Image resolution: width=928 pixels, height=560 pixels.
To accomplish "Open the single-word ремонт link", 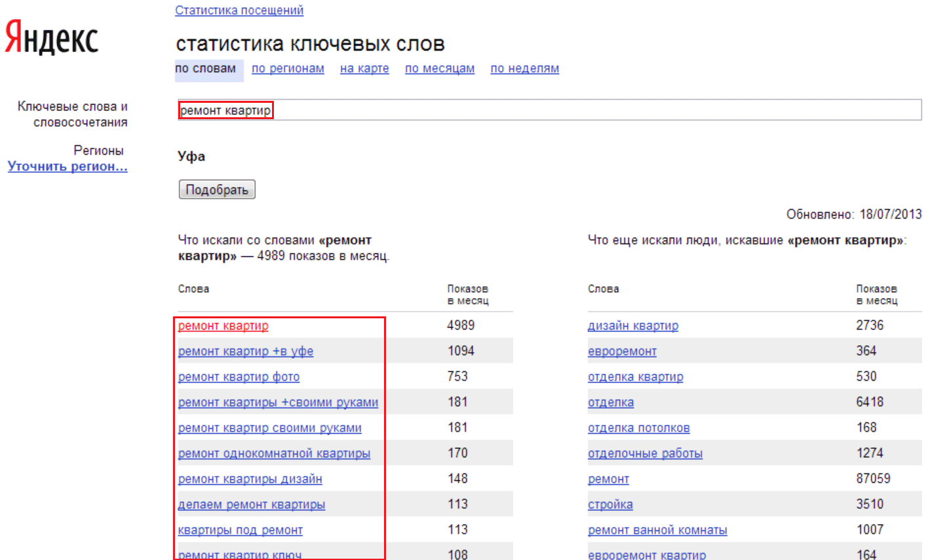I will [608, 479].
